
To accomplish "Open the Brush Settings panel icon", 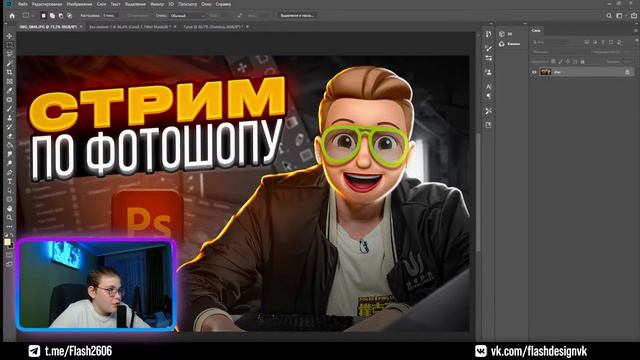I will (x=489, y=48).
